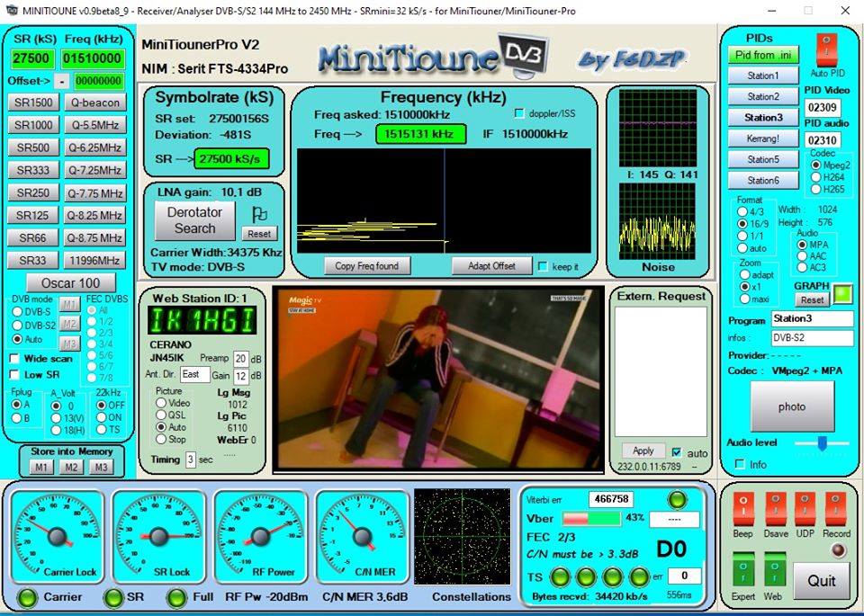The height and width of the screenshot is (616, 864).
Task: Store settings into memory M2
Action: [x=71, y=468]
